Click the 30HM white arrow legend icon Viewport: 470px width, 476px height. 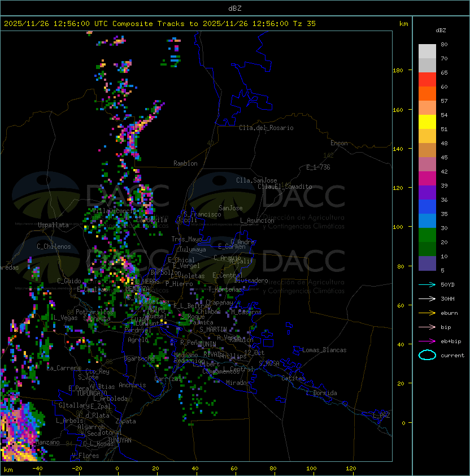[x=427, y=299]
